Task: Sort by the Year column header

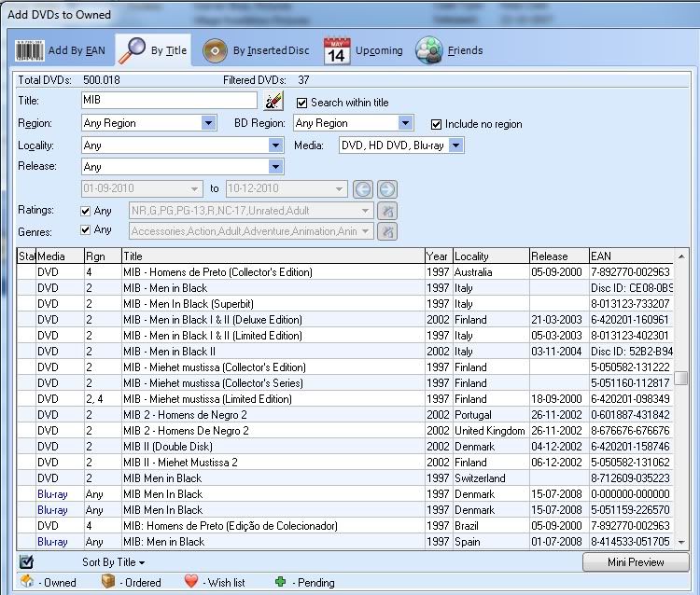Action: [x=439, y=256]
